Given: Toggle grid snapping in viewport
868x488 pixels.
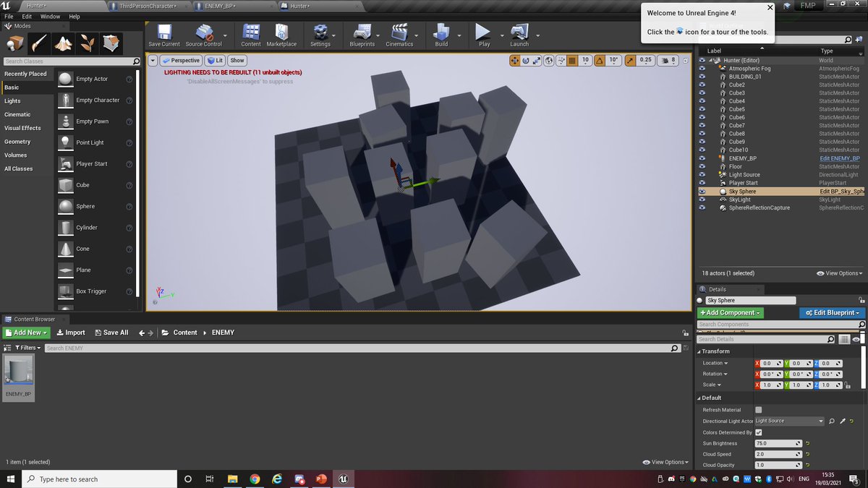Looking at the screenshot, I should [x=573, y=61].
